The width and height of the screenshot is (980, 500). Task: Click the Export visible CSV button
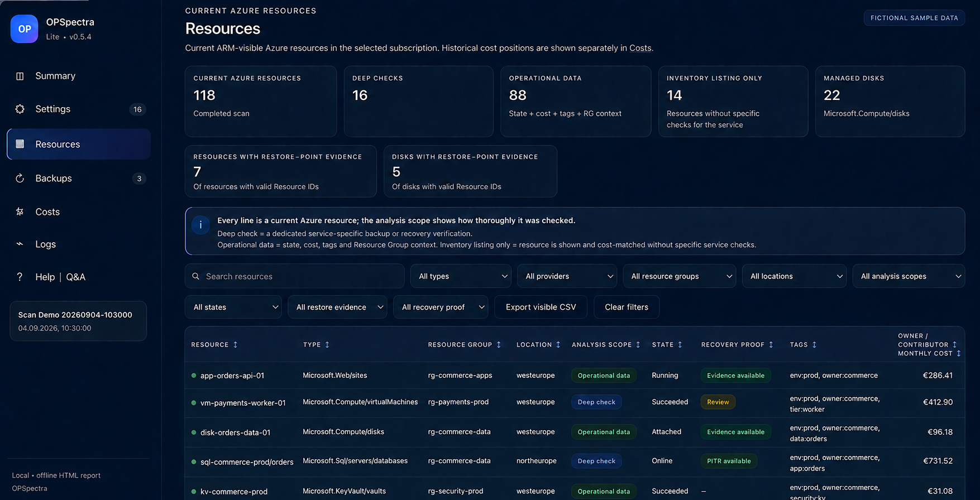[541, 307]
